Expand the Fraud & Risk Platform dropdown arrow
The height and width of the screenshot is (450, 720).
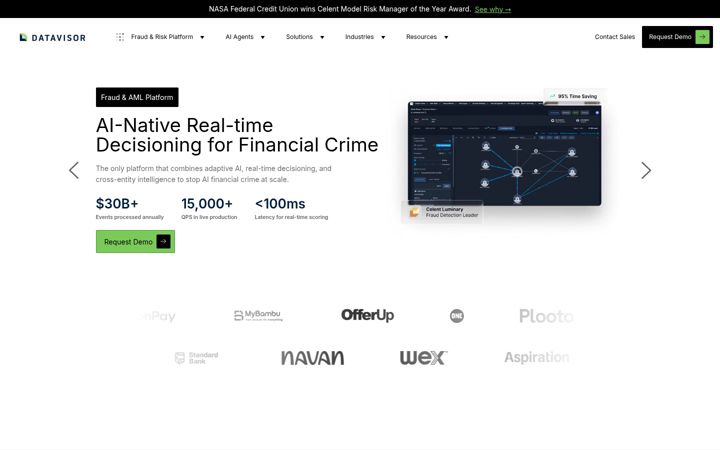[202, 37]
